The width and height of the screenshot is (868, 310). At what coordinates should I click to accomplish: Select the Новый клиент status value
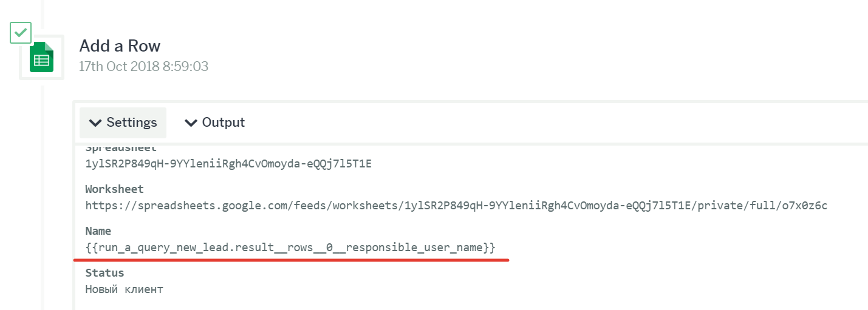point(124,289)
